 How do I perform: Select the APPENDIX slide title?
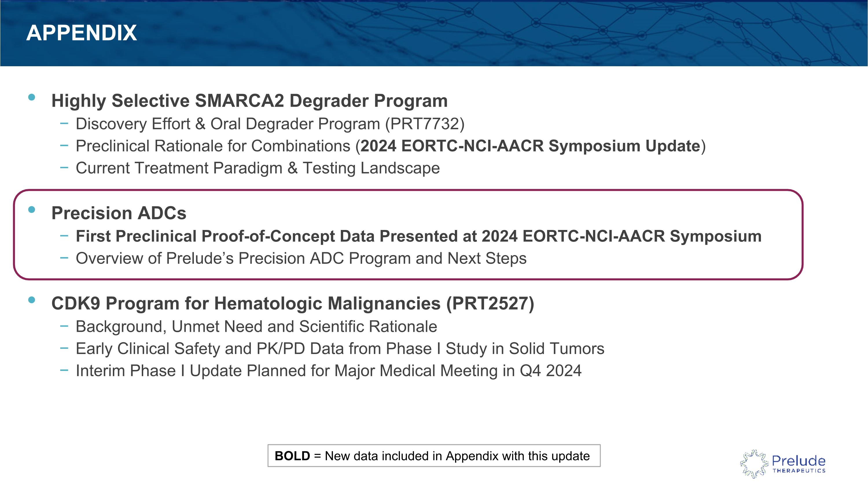point(82,33)
